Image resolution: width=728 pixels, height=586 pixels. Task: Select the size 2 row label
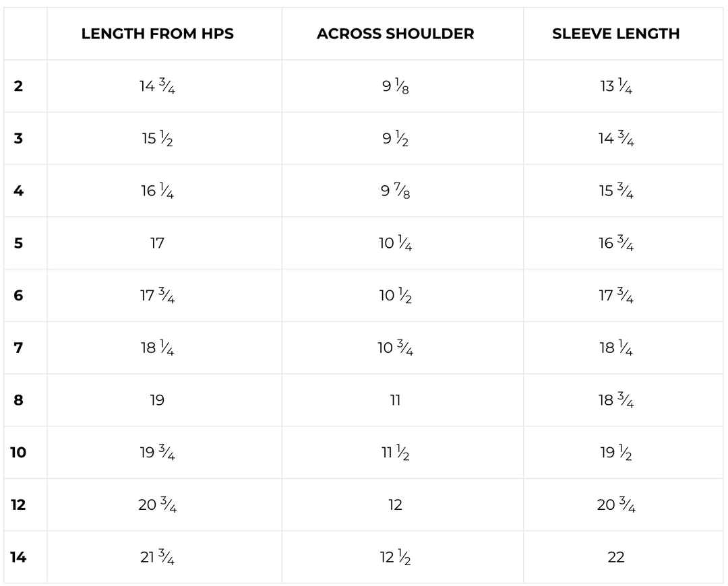(18, 86)
